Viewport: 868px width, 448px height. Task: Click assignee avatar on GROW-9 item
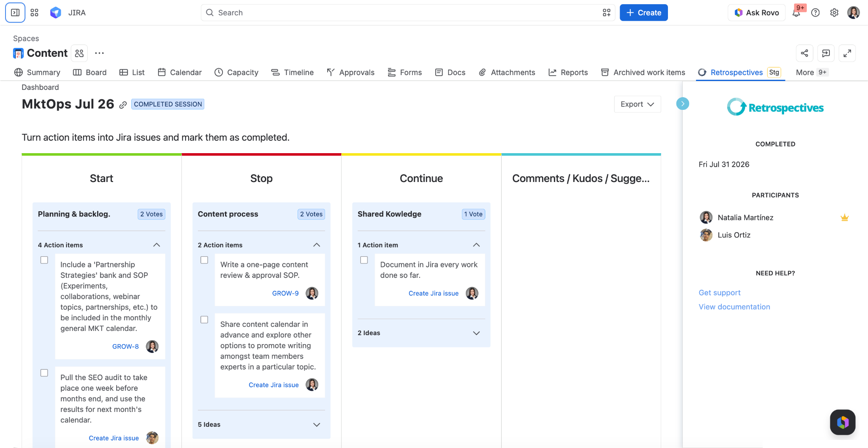coord(312,293)
